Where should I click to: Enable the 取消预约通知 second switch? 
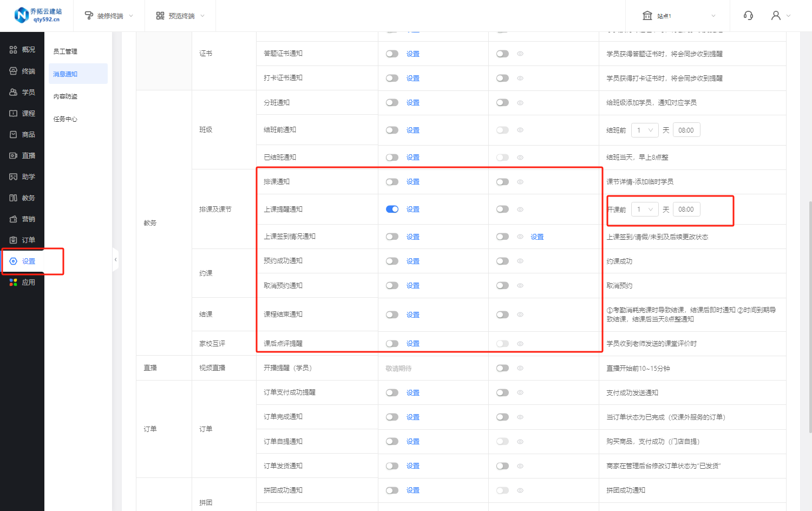click(502, 285)
